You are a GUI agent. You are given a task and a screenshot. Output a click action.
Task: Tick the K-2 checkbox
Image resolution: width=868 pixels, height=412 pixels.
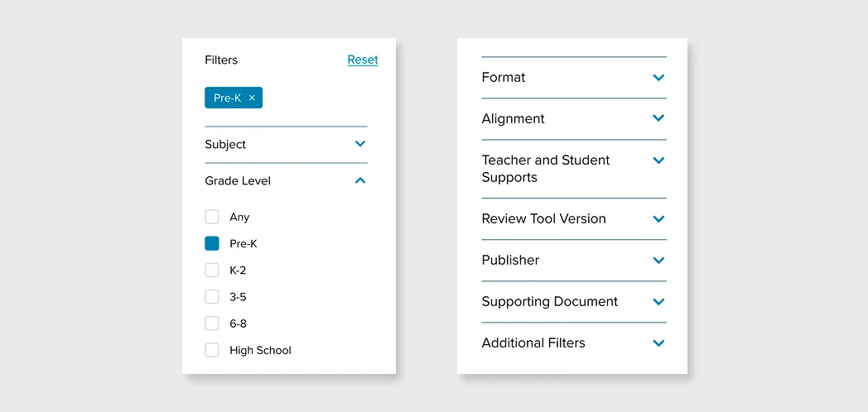(212, 270)
